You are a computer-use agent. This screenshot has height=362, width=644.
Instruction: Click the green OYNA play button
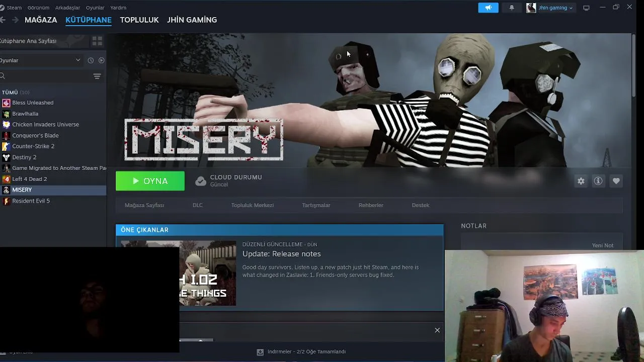[x=150, y=181]
